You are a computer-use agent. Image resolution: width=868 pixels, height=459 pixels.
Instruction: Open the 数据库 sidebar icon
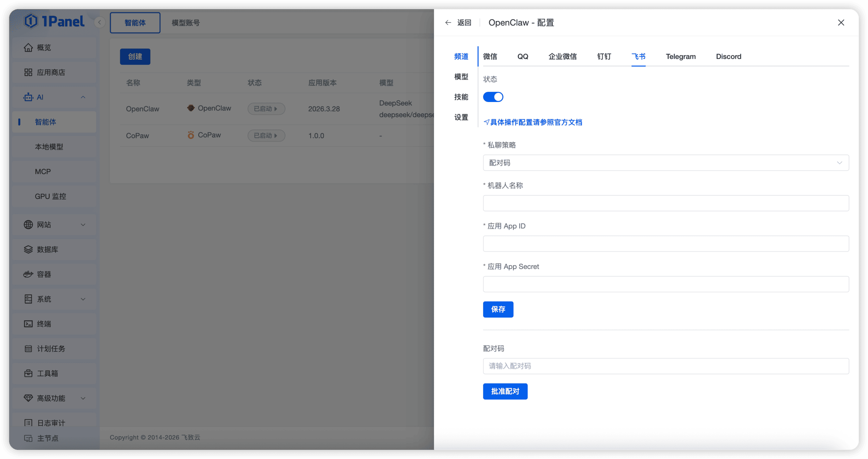point(29,249)
